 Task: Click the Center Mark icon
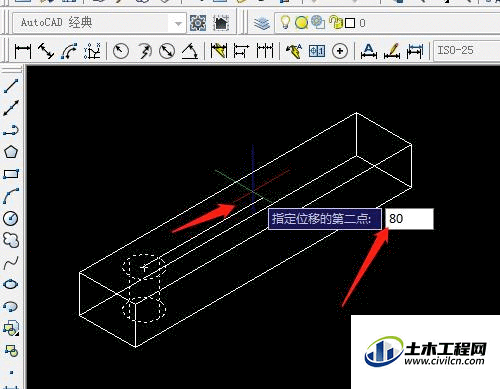tap(340, 51)
